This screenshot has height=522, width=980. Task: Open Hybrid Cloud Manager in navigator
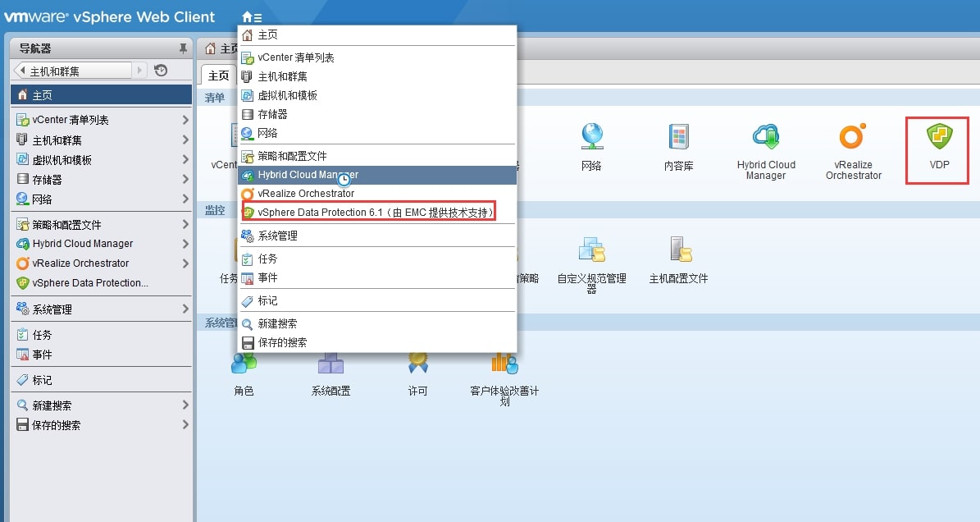(x=101, y=244)
